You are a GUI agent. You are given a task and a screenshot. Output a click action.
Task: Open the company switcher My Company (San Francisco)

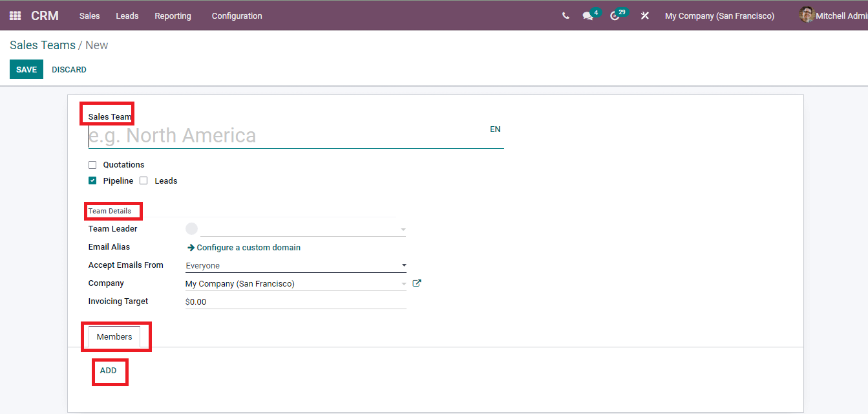(719, 16)
